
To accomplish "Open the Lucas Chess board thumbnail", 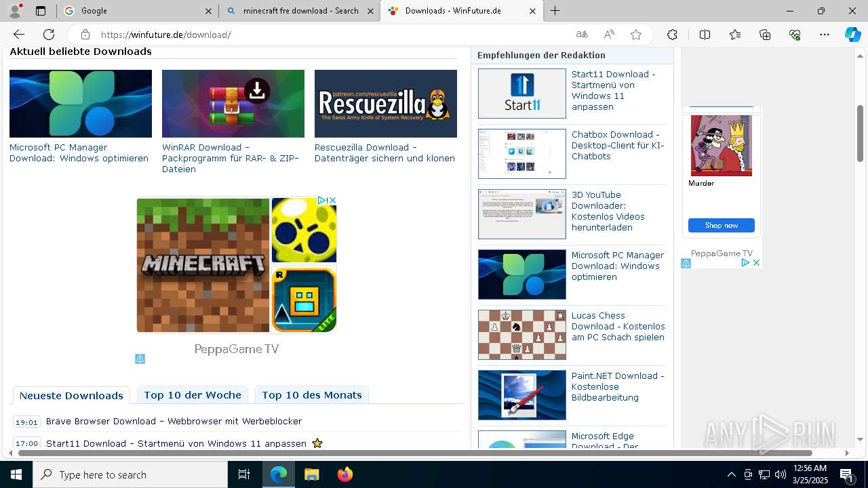I will click(522, 335).
